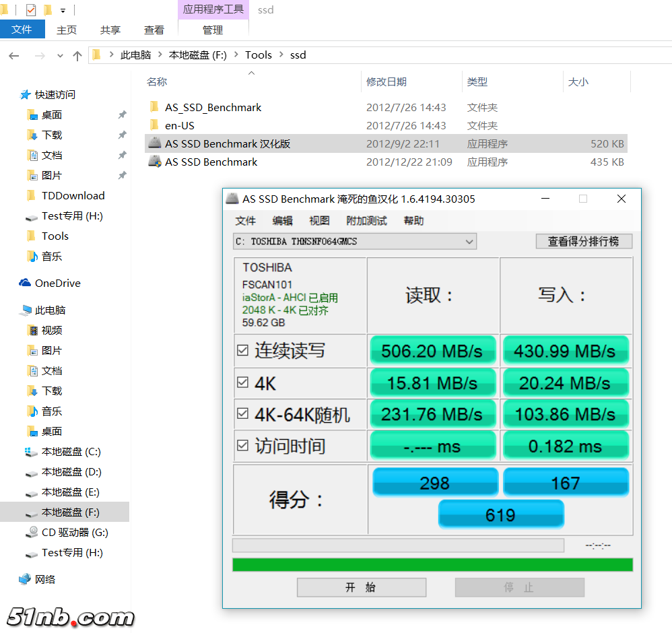Disable the 访问时间 test checkbox
672x633 pixels.
242,445
